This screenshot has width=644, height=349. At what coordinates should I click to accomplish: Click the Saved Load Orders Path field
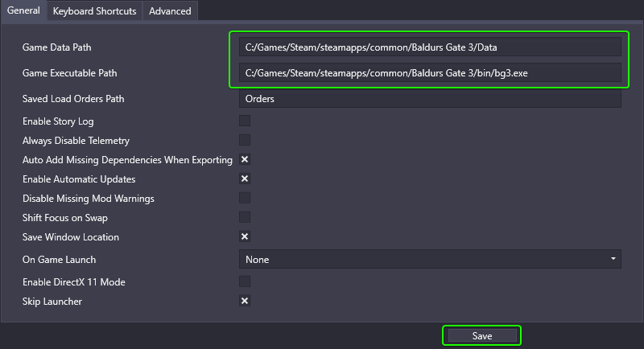pyautogui.click(x=430, y=99)
